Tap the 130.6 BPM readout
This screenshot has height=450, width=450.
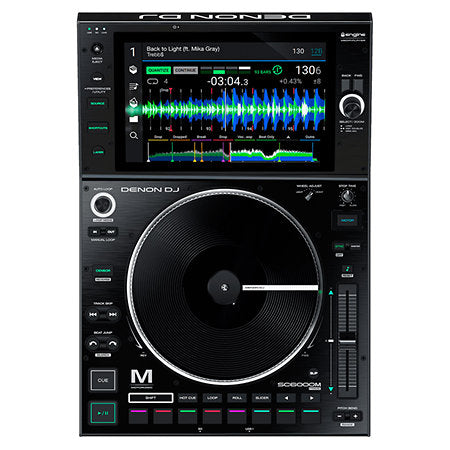[x=308, y=70]
